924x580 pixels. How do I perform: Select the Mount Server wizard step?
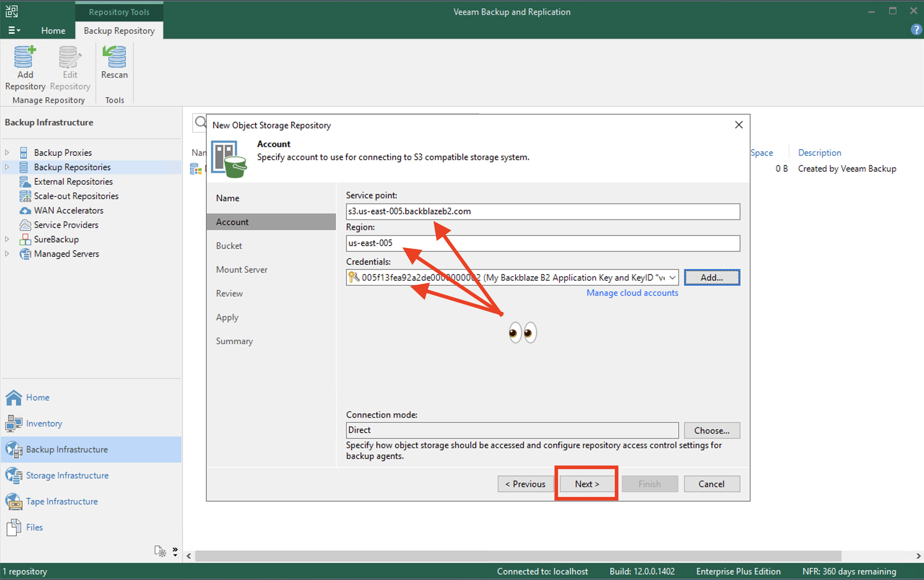pyautogui.click(x=242, y=269)
